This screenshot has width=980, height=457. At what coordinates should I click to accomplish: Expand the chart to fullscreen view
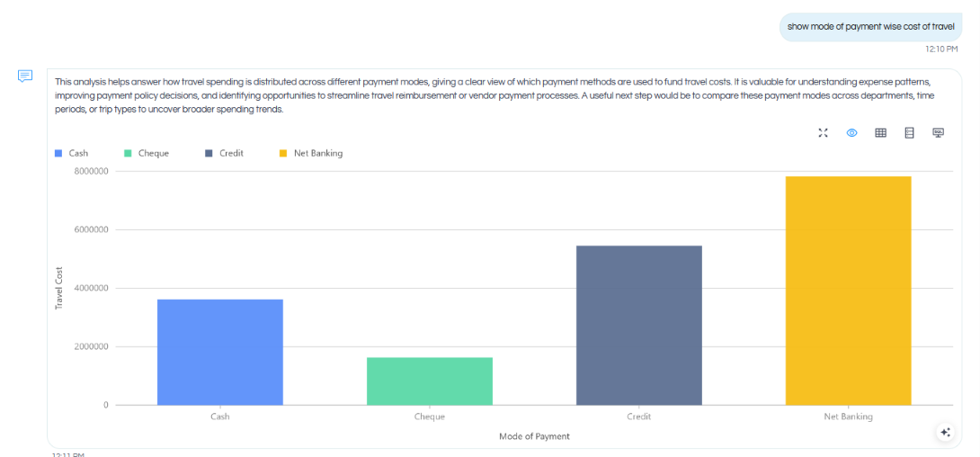point(824,132)
